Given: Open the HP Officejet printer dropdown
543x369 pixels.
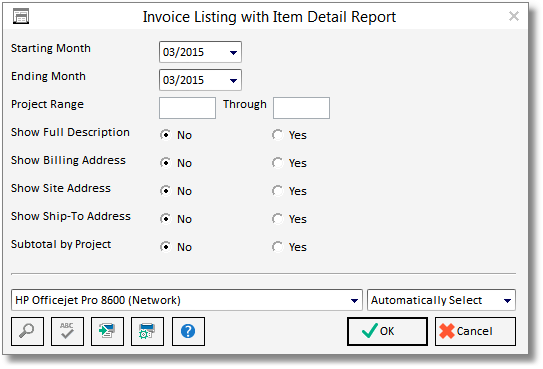Looking at the screenshot, I should (x=354, y=300).
